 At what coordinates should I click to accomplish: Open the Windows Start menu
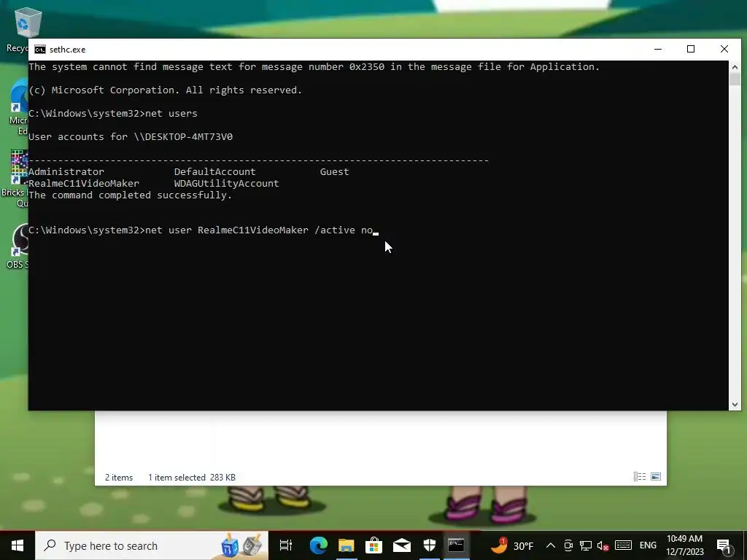point(18,545)
